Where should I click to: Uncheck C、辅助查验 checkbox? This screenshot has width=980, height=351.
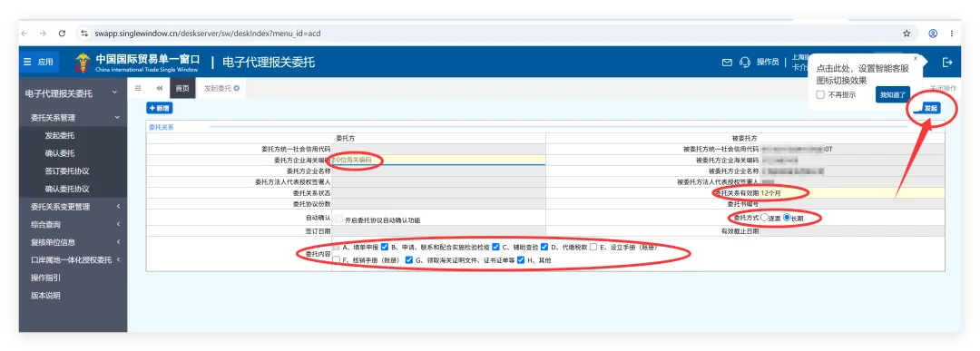(495, 247)
